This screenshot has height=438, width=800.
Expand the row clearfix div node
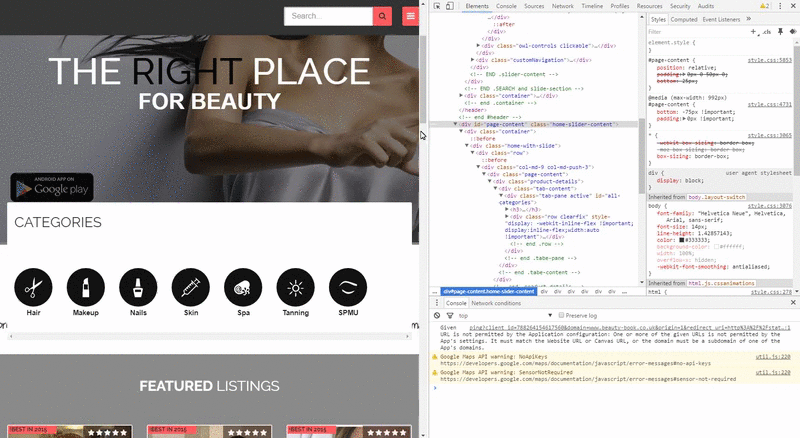(x=507, y=216)
